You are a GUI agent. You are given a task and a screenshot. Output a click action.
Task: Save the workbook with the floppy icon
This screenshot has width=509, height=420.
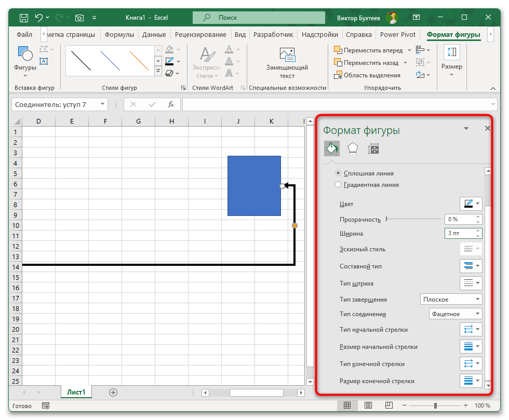click(24, 18)
